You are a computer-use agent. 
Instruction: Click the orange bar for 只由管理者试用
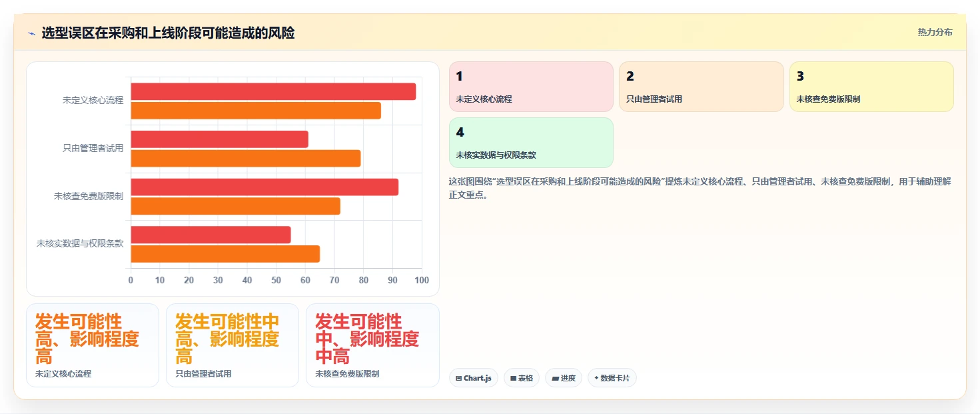click(246, 159)
